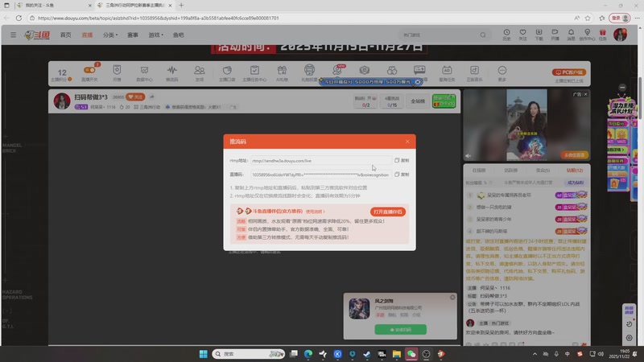
Task: Dismiss the blue 今日开播 banner
Action: (418, 82)
